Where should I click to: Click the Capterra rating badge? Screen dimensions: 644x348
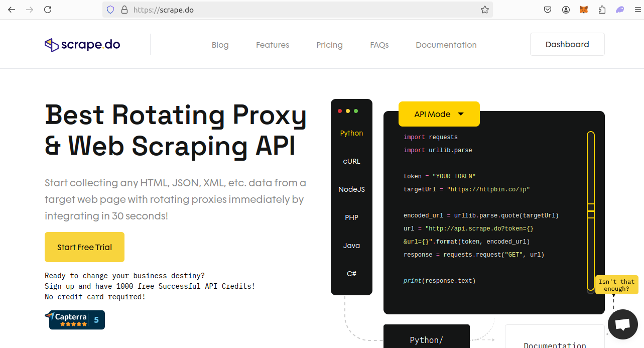click(x=75, y=320)
